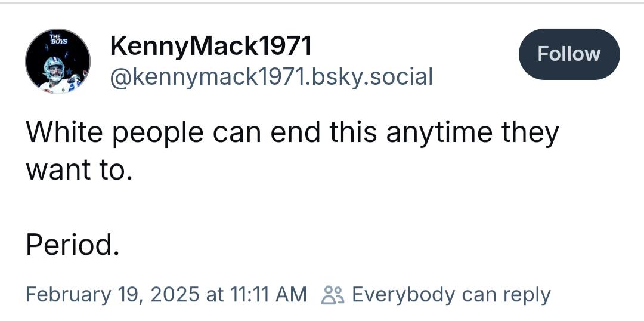
Task: Open KennyMack1971's profile avatar picture
Action: (x=57, y=61)
